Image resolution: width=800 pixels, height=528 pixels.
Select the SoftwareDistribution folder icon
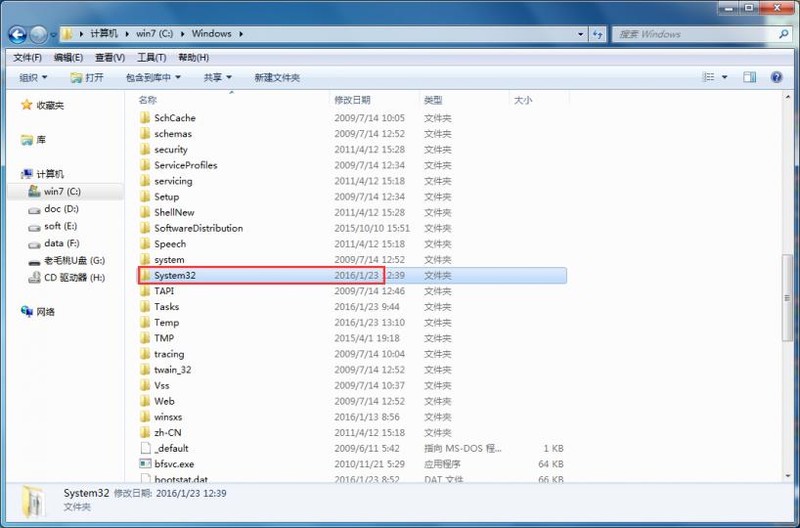145,228
